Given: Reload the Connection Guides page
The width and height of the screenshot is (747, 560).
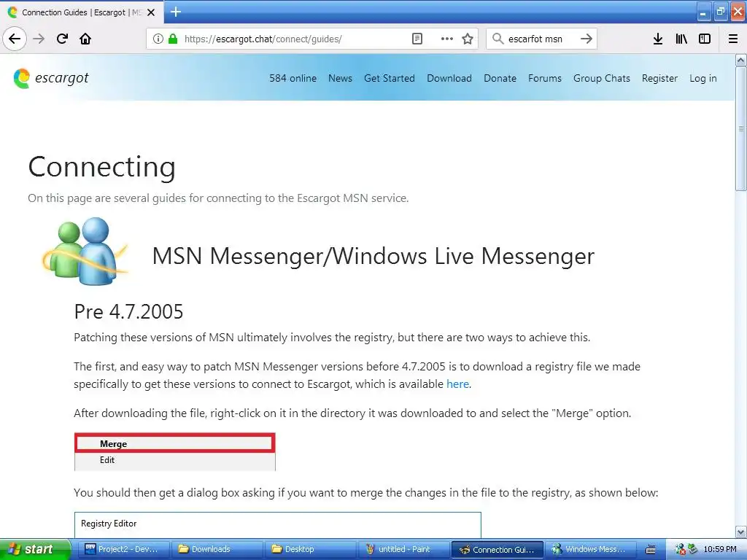Looking at the screenshot, I should [62, 39].
